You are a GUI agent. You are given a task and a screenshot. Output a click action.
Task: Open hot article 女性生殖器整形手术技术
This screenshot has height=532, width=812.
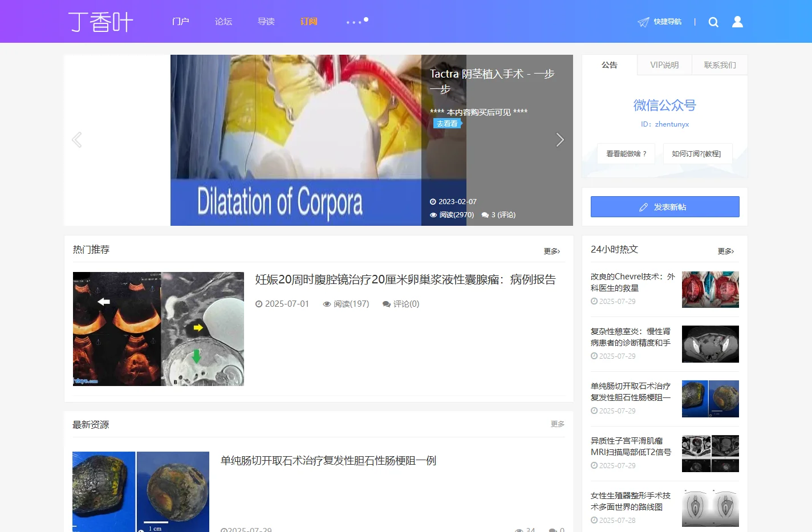coord(631,501)
